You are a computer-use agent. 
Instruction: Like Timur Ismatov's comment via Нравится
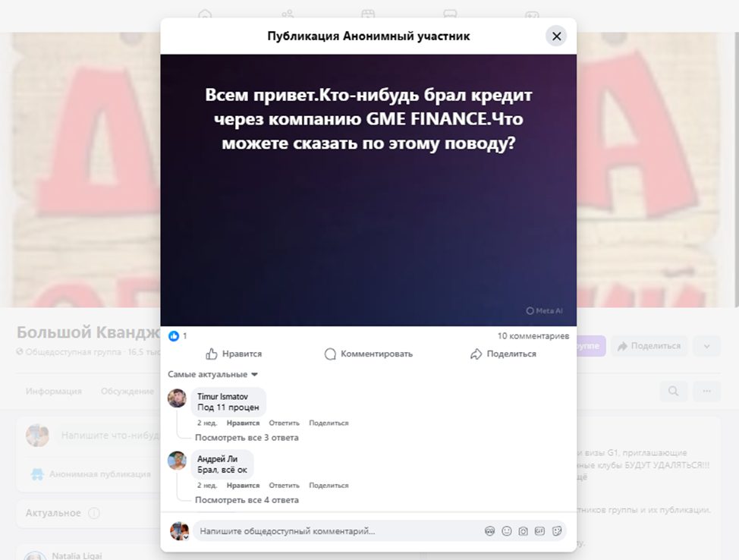pos(242,423)
